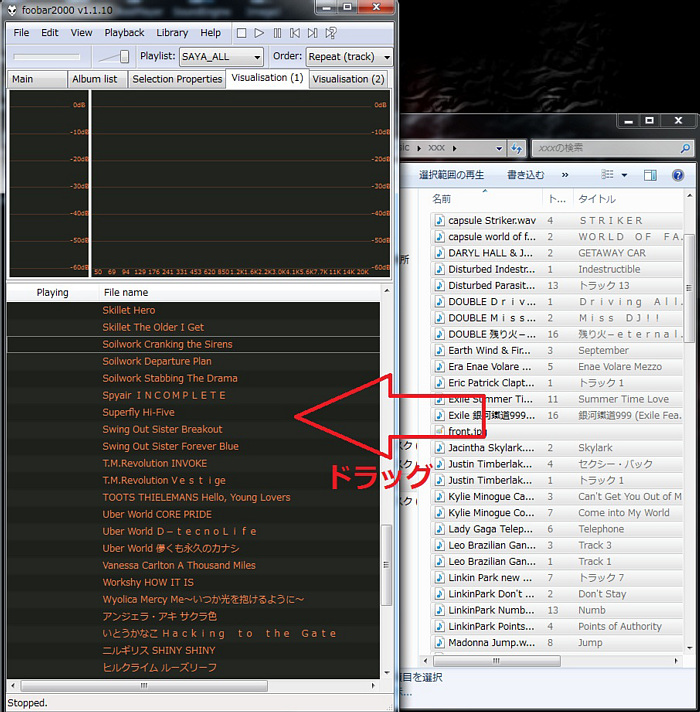Switch to the Selection Properties tab
The image size is (700, 712).
point(177,79)
